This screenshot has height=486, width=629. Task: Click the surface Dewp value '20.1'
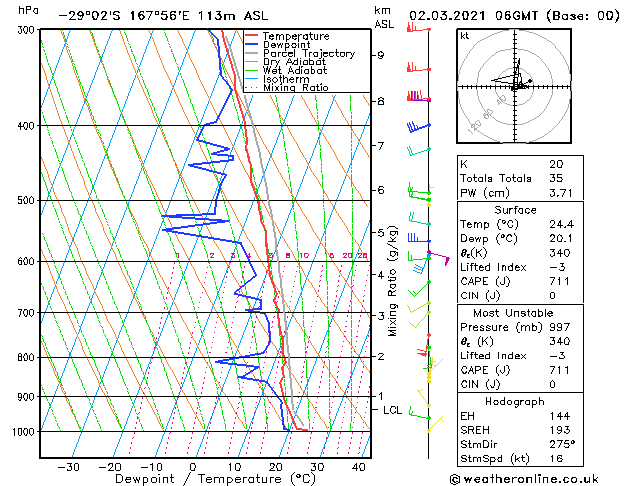point(561,239)
